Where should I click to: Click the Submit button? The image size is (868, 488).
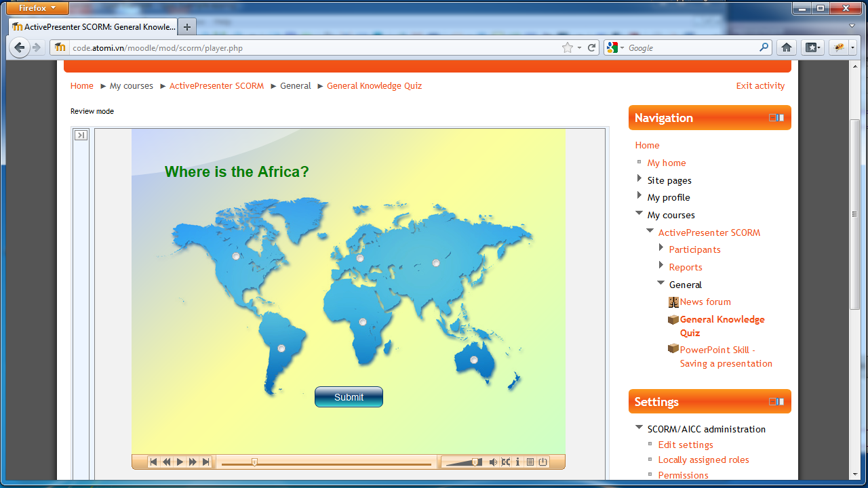(x=349, y=397)
